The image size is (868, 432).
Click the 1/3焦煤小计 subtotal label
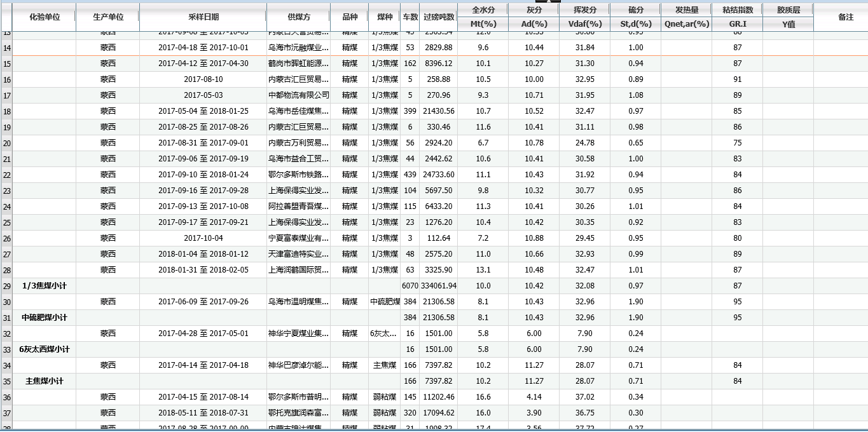(x=45, y=286)
